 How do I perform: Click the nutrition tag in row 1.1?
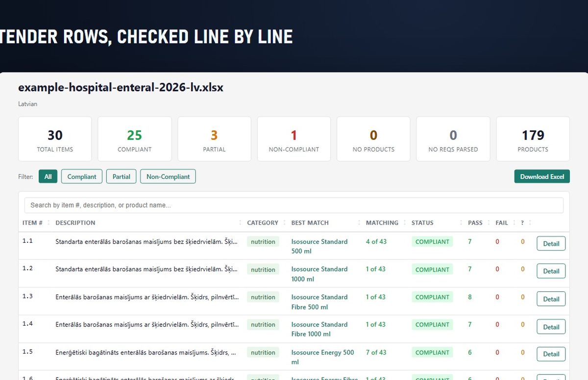click(263, 242)
